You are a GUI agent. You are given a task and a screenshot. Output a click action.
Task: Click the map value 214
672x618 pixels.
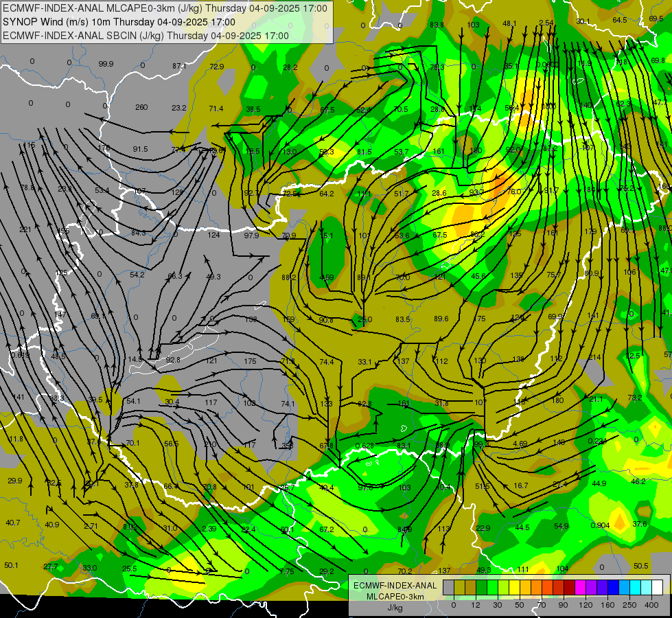pyautogui.click(x=595, y=357)
